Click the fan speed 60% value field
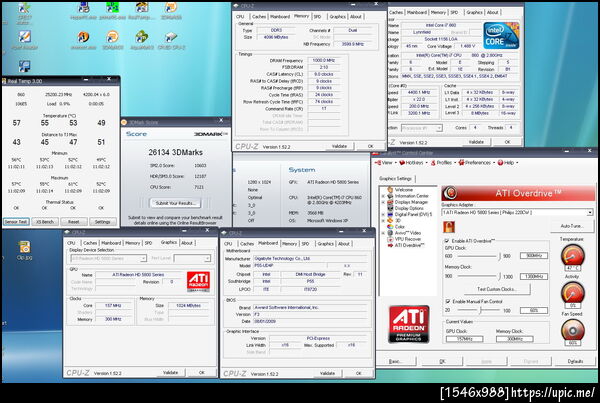The image size is (600, 403). coord(534,310)
